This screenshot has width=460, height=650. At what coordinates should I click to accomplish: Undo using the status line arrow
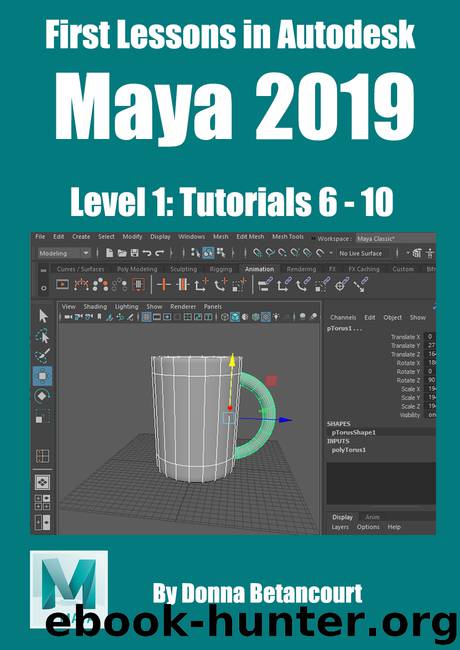(147, 253)
